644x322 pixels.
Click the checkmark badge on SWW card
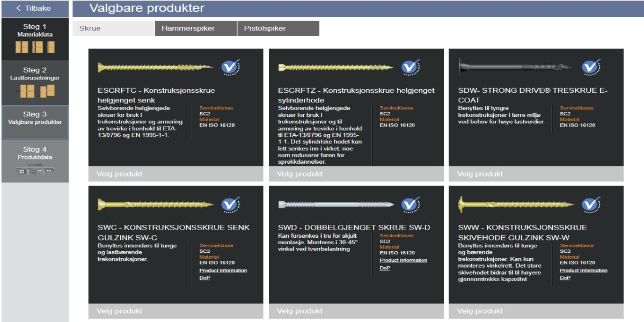click(591, 204)
